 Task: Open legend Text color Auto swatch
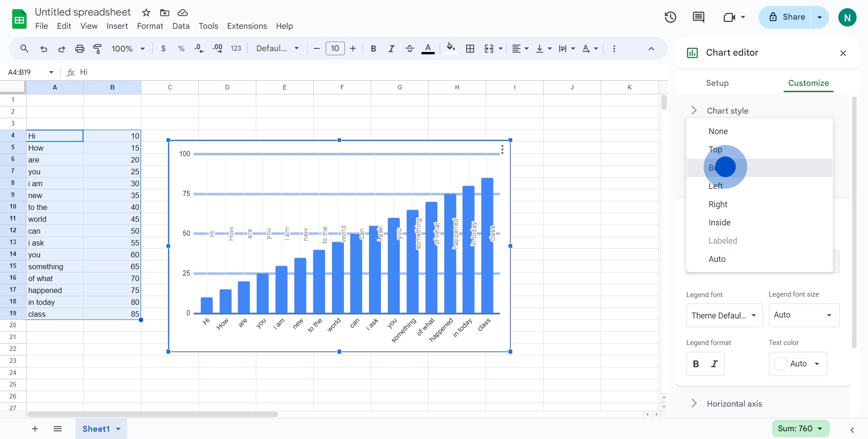tap(798, 364)
